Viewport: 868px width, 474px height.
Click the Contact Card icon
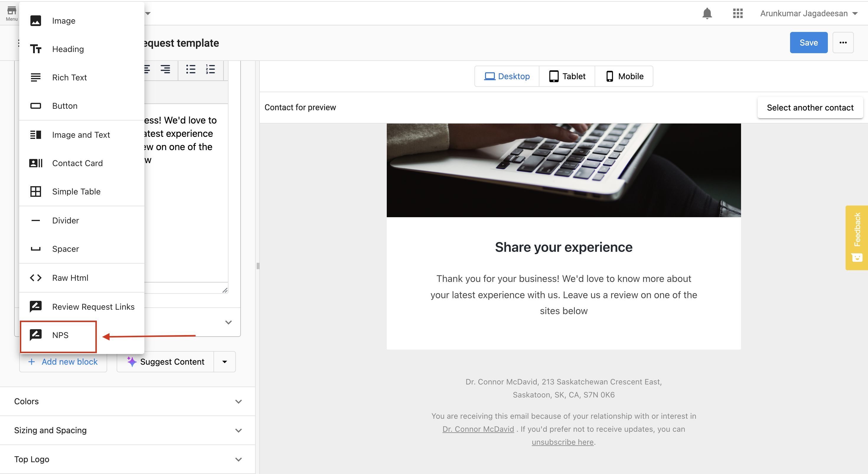click(36, 163)
